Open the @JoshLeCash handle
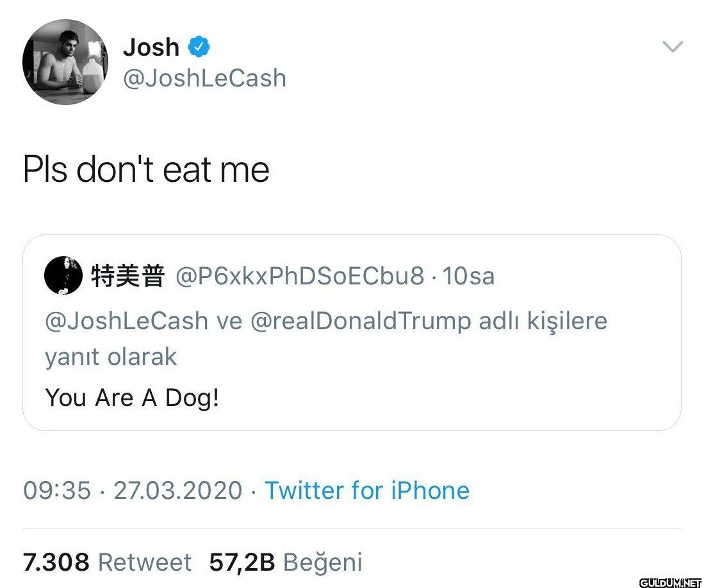This screenshot has height=588, width=704. 204,78
